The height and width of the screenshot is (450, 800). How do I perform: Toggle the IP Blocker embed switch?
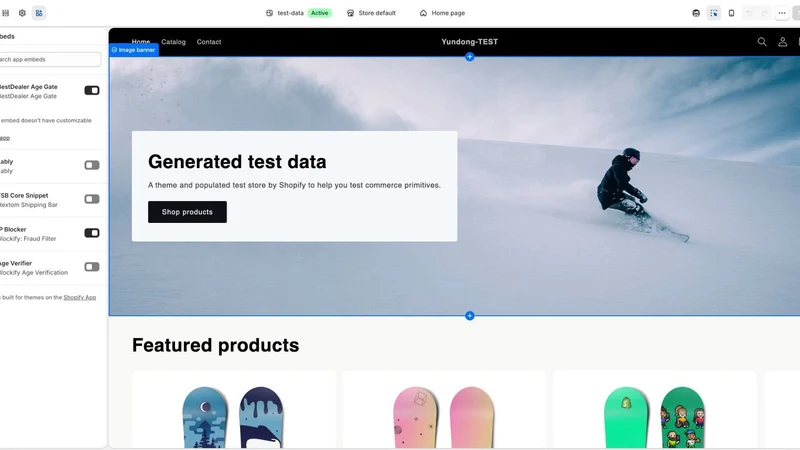pos(92,233)
